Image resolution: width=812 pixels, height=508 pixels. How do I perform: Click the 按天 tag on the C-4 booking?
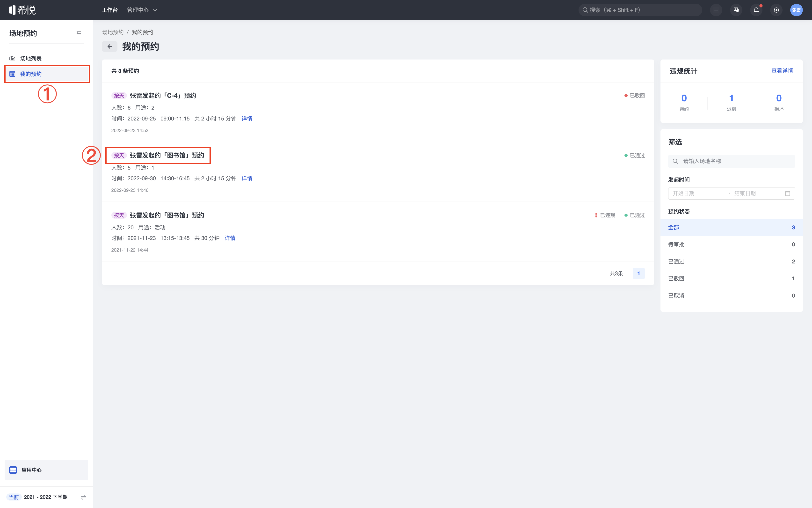119,96
